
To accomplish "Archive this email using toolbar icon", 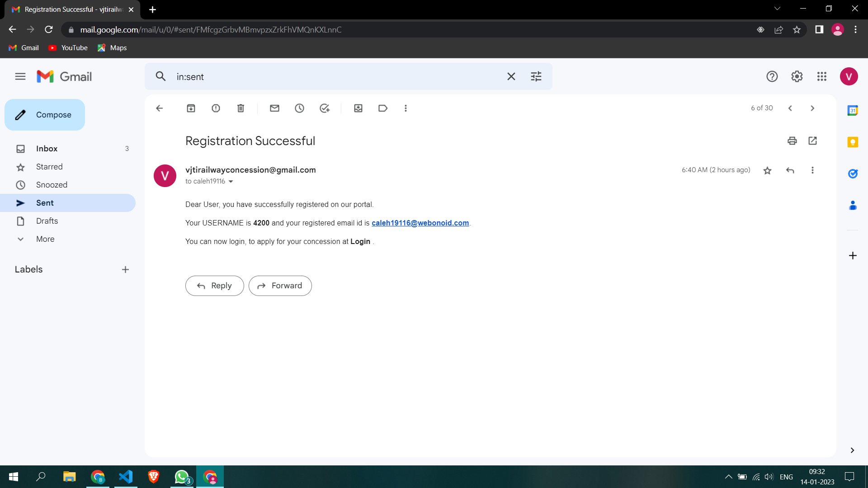I will (191, 108).
